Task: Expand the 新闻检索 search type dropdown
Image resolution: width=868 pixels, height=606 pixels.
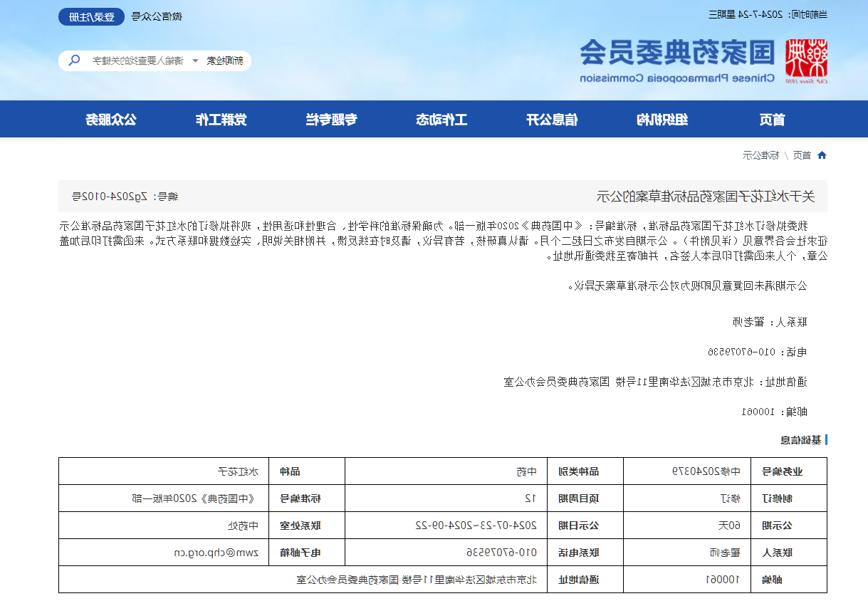Action: pos(224,61)
